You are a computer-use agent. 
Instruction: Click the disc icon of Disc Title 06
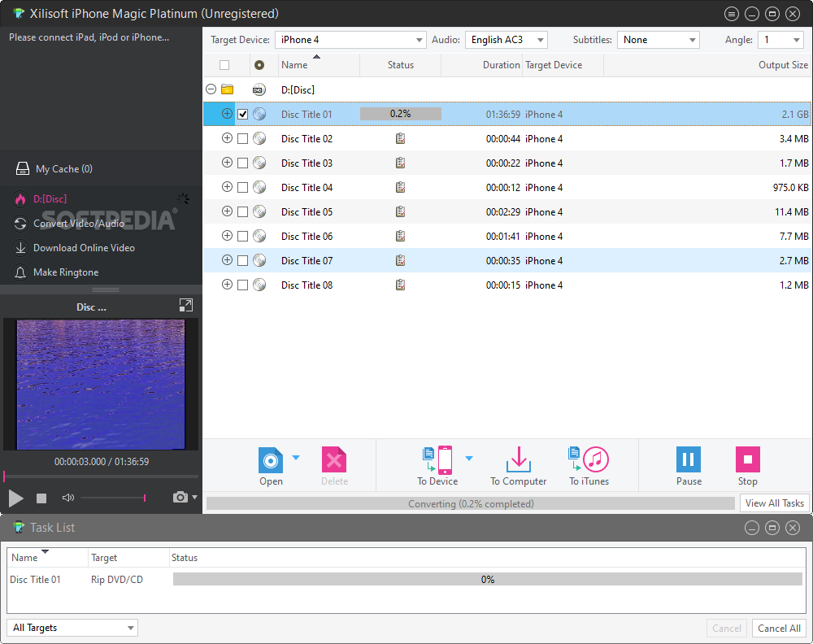coord(259,236)
